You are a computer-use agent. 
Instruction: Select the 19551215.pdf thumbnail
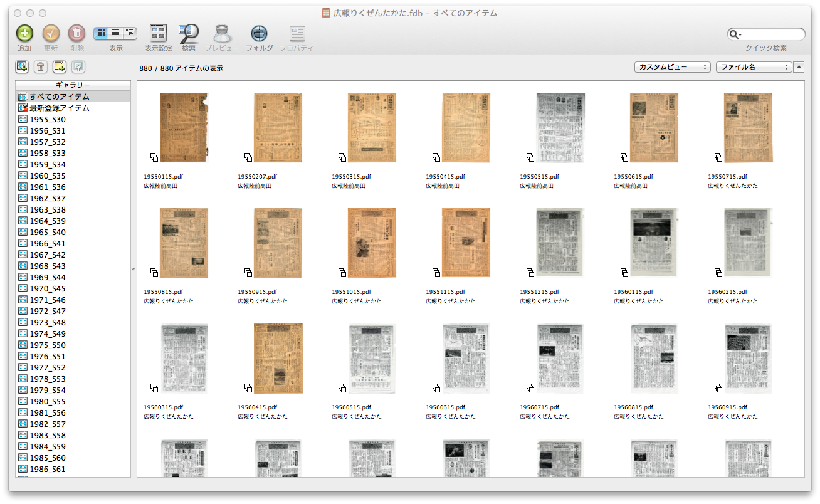click(560, 243)
